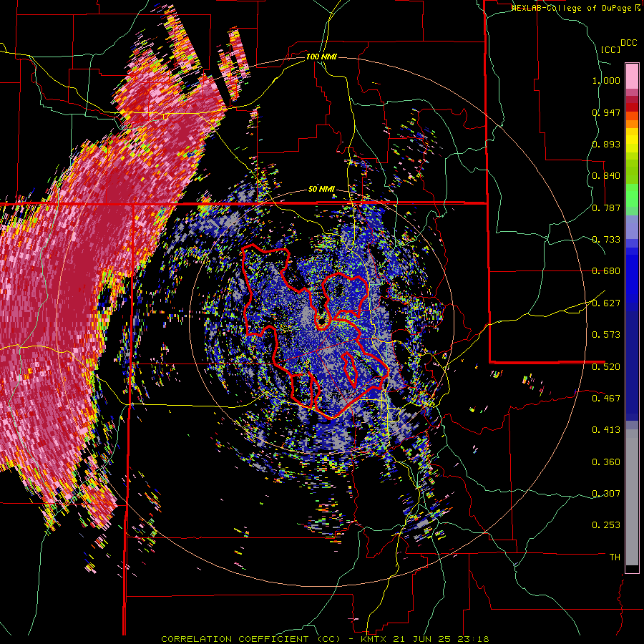Pick the pink color band near 1.000
Image resolution: width=644 pixels, height=644 pixels.
632,76
